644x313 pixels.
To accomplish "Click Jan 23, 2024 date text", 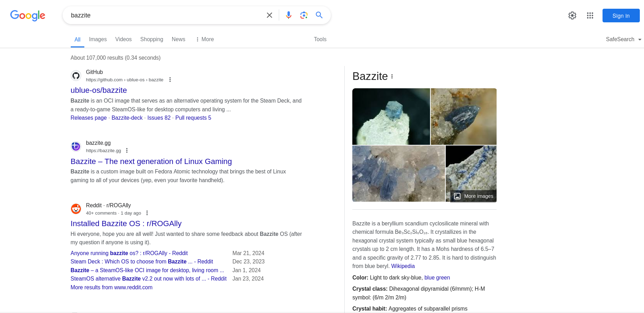I will (x=248, y=279).
